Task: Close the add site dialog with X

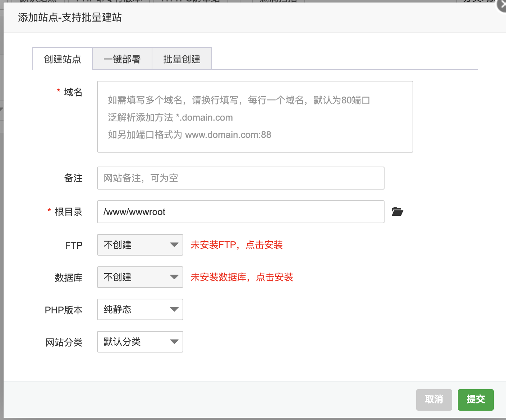Action: [502, 5]
